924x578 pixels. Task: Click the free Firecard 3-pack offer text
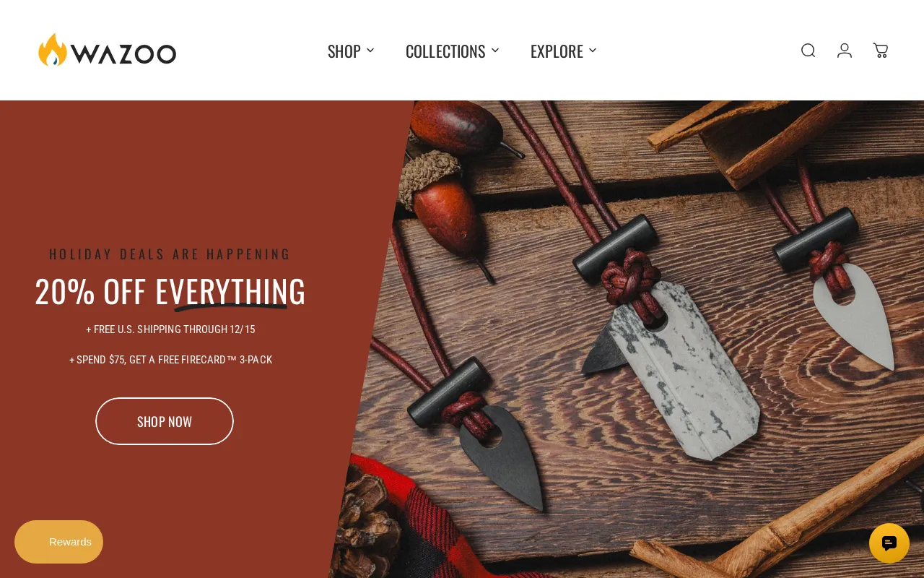[x=170, y=360]
